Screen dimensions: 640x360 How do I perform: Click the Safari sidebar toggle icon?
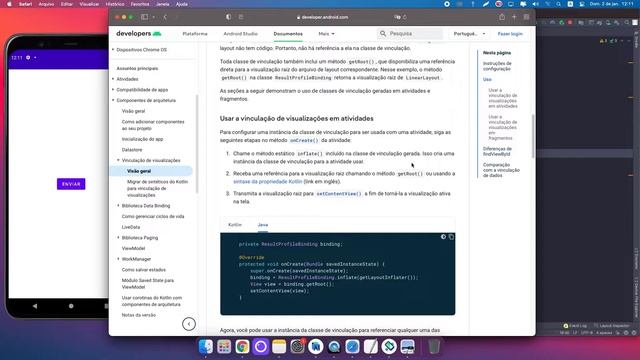tap(144, 17)
